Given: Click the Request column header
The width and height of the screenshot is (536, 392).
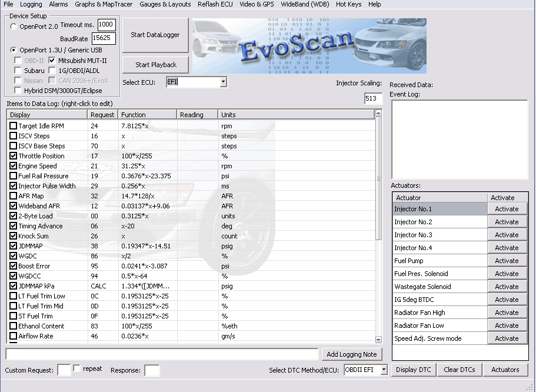Looking at the screenshot, I should click(x=103, y=115).
